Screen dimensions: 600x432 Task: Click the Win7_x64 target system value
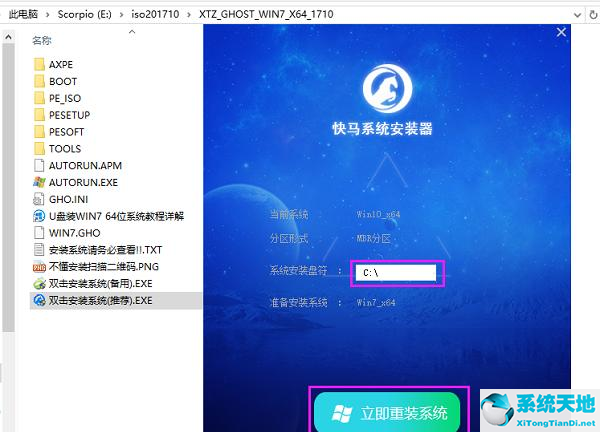point(376,303)
